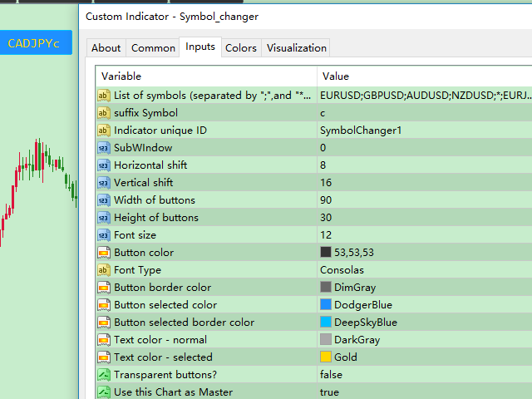Click the integer icon beside Height of buttons
Screen dimensions: 532x399
(104, 218)
